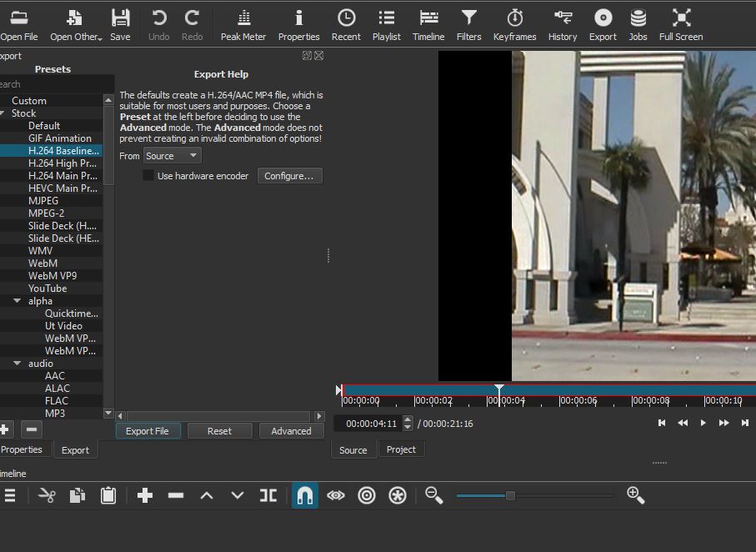Toggle the ripple target icon
This screenshot has height=552, width=756.
[x=367, y=495]
